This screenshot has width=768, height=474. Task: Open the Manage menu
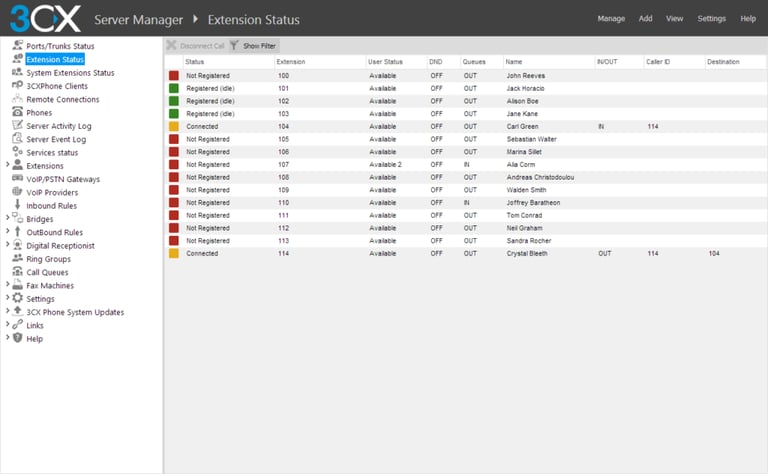click(x=611, y=19)
